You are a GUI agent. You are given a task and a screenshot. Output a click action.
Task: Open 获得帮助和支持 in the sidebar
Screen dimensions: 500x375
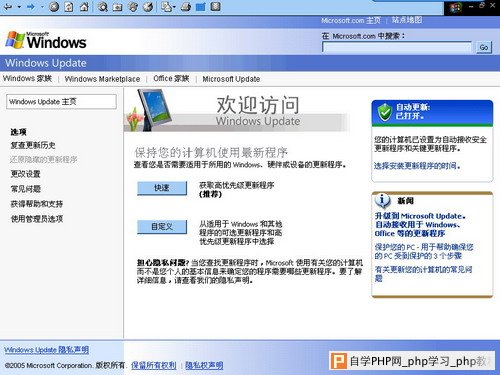(x=37, y=204)
